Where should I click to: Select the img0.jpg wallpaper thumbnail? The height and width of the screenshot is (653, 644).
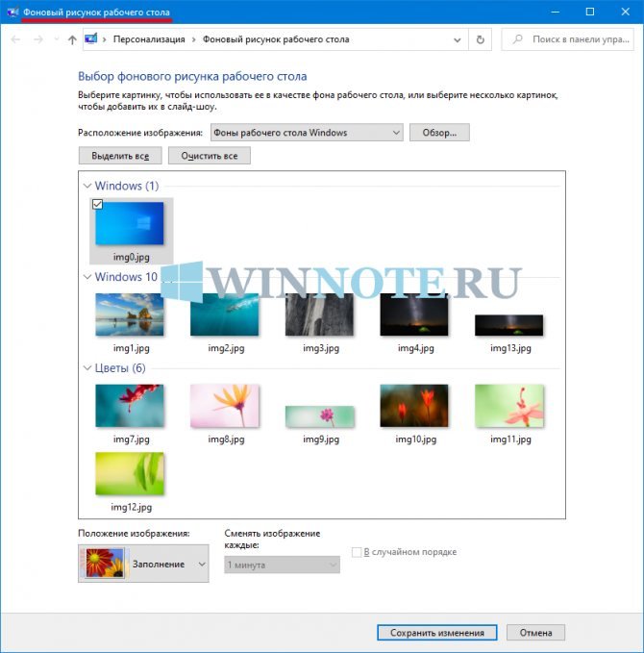click(130, 224)
